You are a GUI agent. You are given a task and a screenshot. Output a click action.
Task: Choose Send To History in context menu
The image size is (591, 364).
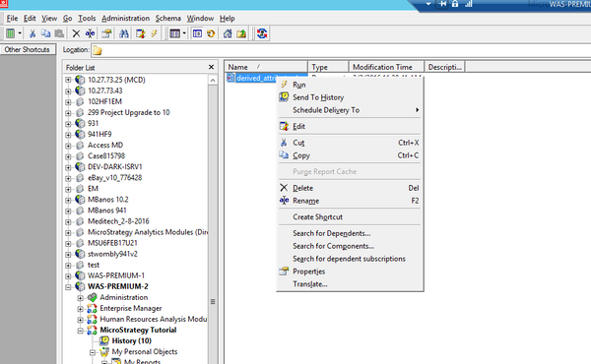click(350, 97)
